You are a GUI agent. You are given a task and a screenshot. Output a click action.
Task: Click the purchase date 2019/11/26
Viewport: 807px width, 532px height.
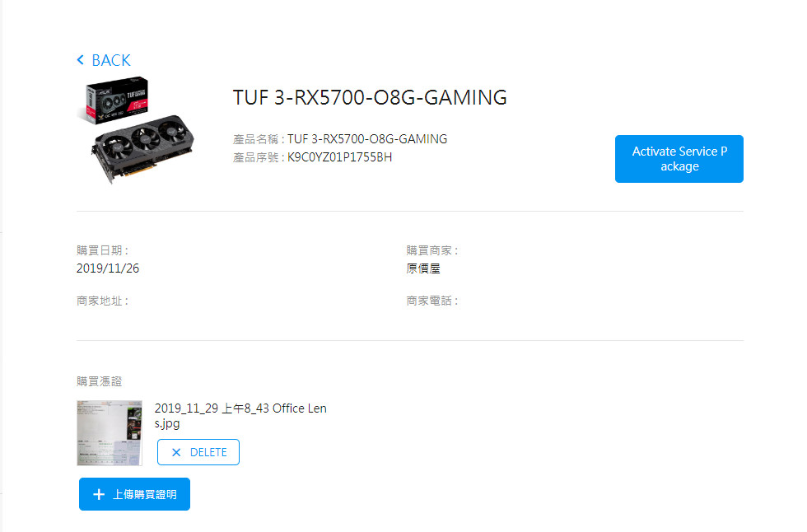(x=108, y=268)
